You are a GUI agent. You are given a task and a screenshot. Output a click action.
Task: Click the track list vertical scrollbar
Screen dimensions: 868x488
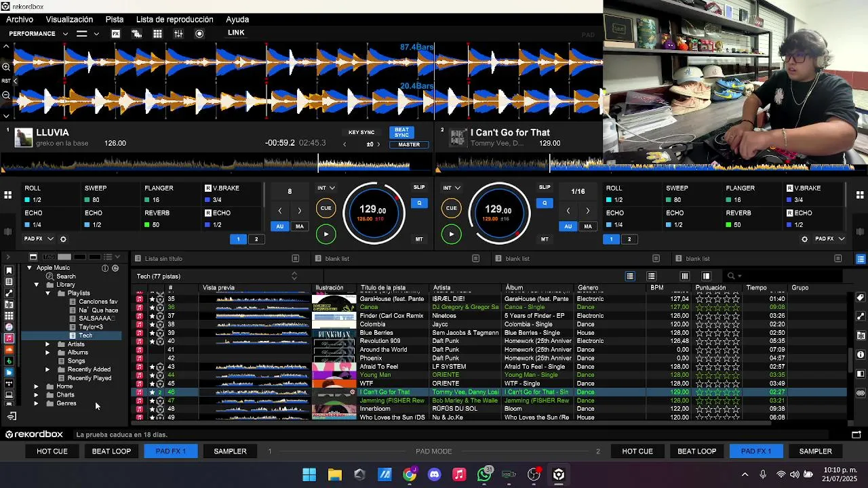coord(850,359)
